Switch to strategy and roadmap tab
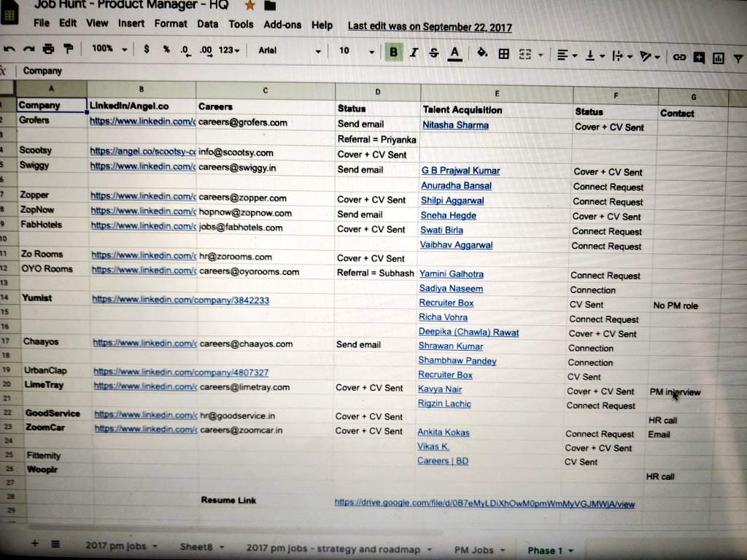Screen dimensions: 747x560 (x=338, y=548)
